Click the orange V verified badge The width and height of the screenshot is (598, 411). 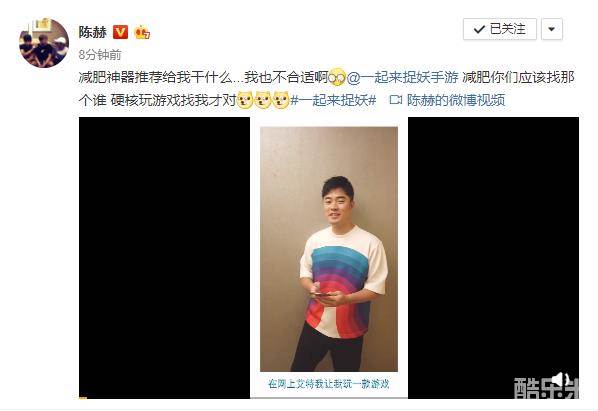121,32
